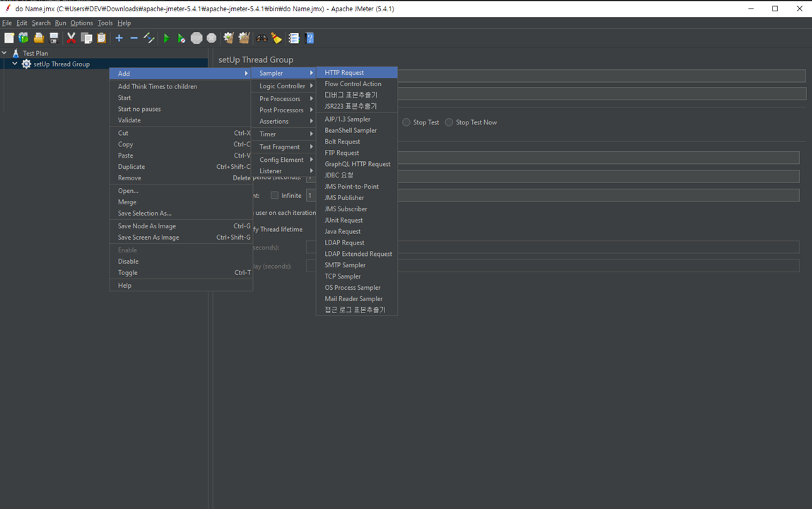Choose Mail Reader Sampler entry
This screenshot has width=812, height=509.
(357, 299)
